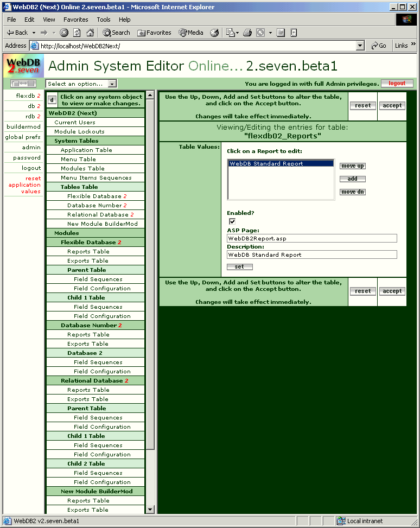Click the Local intranet zone icon

click(x=341, y=520)
